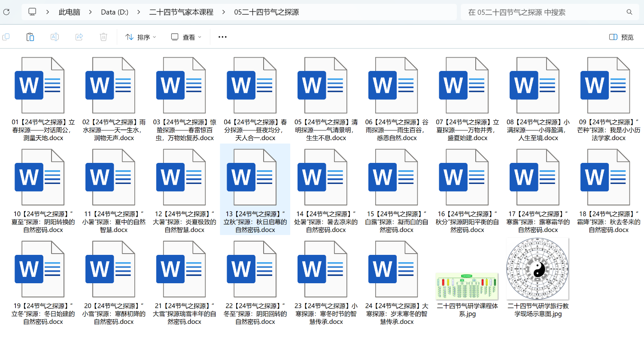Open the 排序 sort dropdown
Screen dimensions: 644x349
coord(141,37)
